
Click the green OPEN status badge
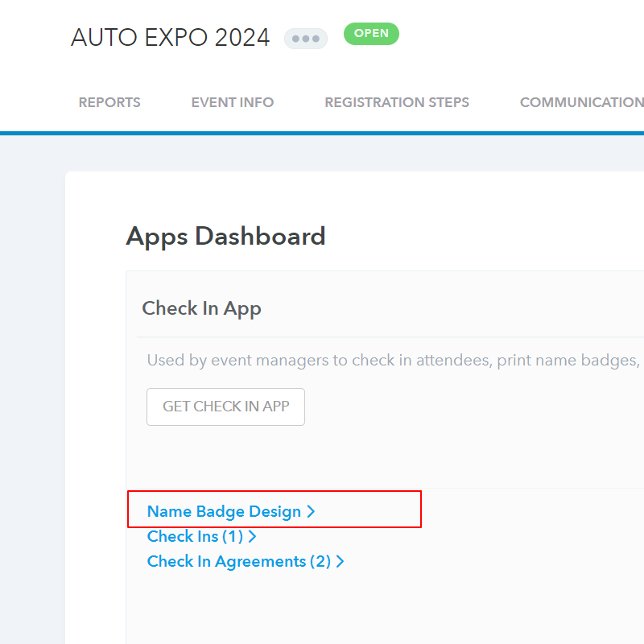(x=371, y=34)
